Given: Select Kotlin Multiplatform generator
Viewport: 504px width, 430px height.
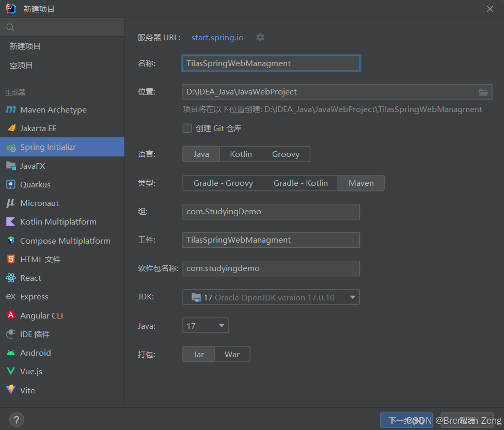Looking at the screenshot, I should (x=62, y=222).
